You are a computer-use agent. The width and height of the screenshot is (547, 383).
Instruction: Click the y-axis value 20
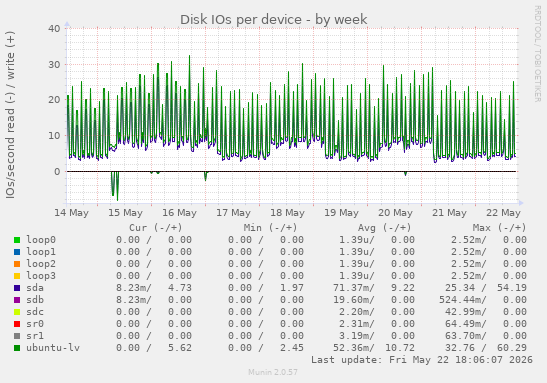tap(54, 100)
